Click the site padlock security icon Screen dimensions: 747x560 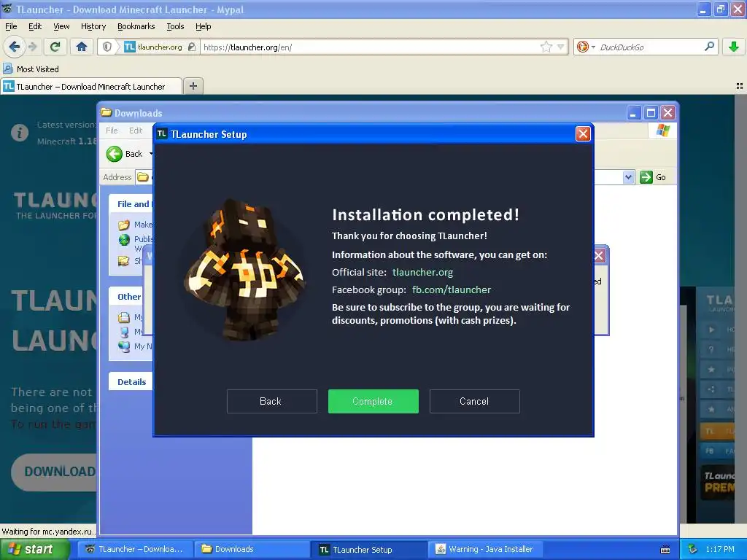click(x=192, y=47)
